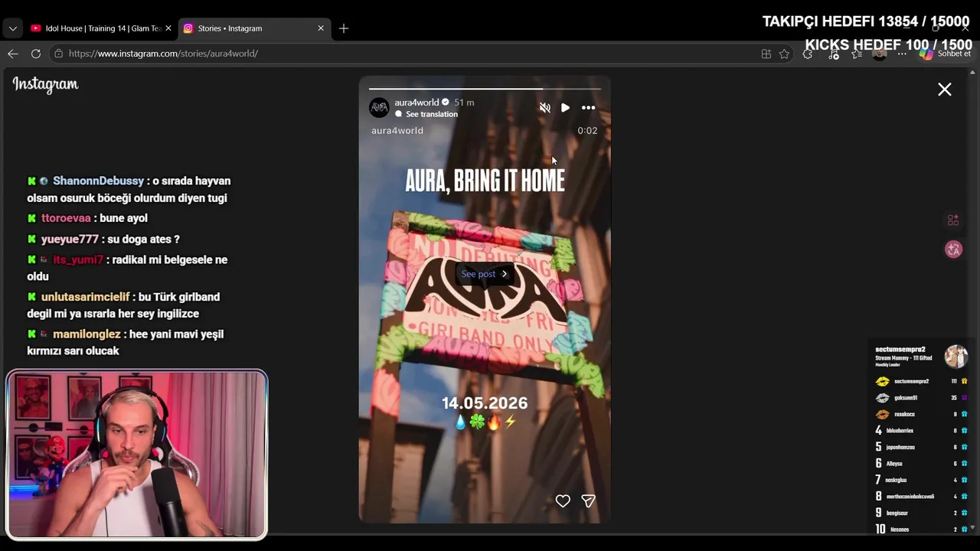This screenshot has width=980, height=551.
Task: Click the pink translate icon on right edge
Action: 953,249
